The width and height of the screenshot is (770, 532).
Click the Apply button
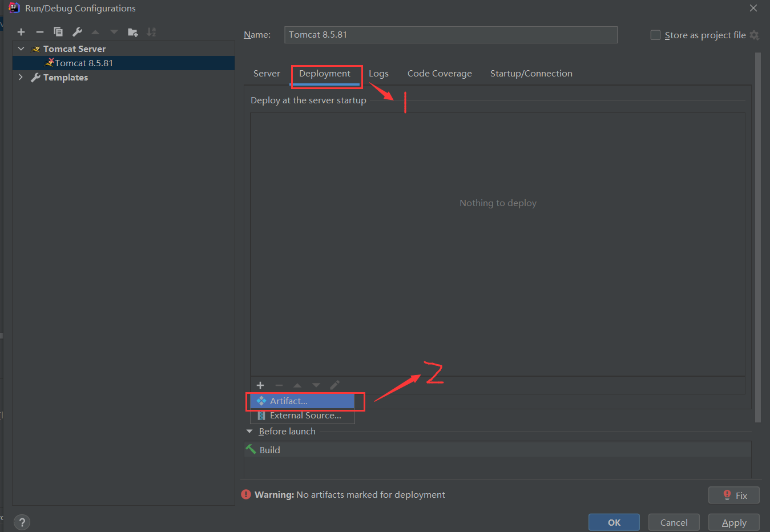coord(733,523)
